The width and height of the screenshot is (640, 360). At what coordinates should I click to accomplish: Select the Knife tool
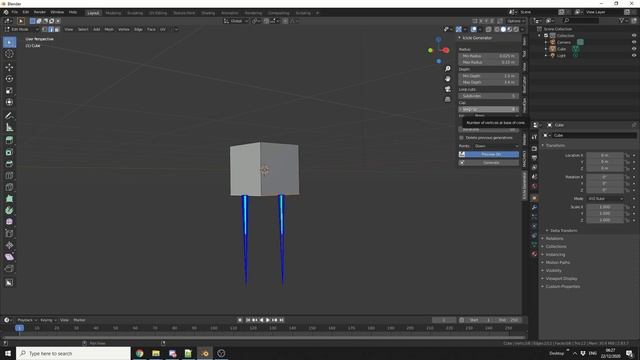click(x=9, y=187)
